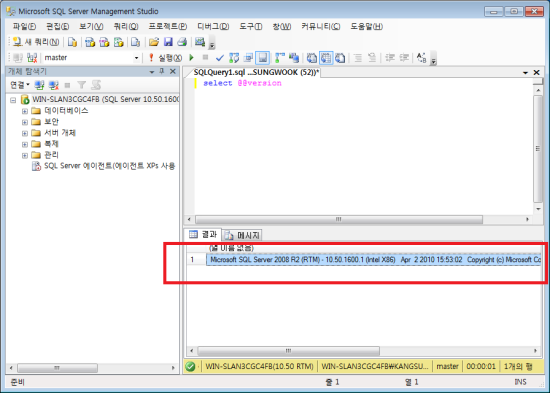Click Object Explorer's connect server icon
The width and height of the screenshot is (550, 393).
tap(39, 85)
